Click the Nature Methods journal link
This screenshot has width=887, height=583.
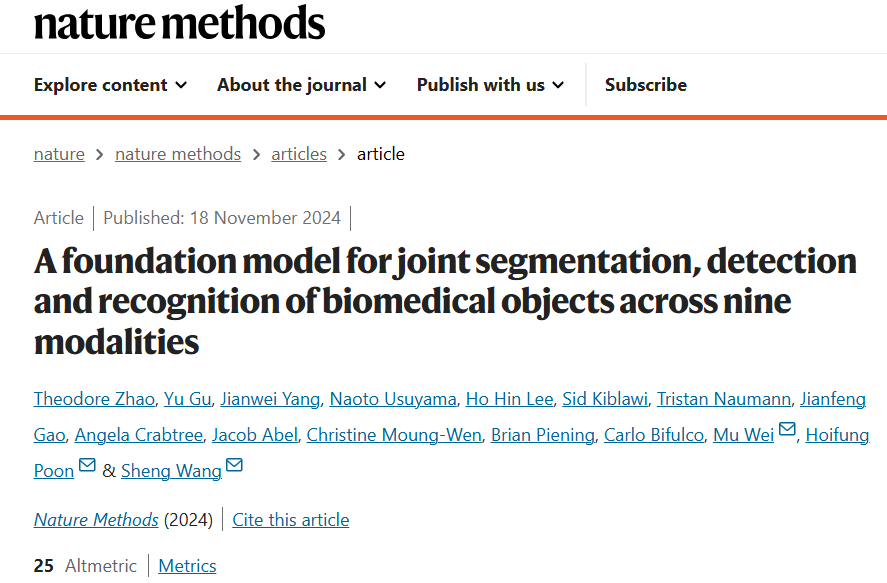click(x=95, y=520)
